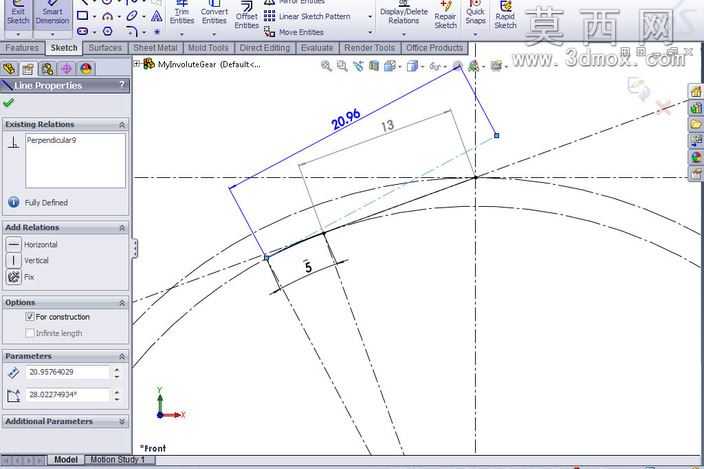Collapse the Add Relations section
The image size is (704, 469).
[122, 228]
